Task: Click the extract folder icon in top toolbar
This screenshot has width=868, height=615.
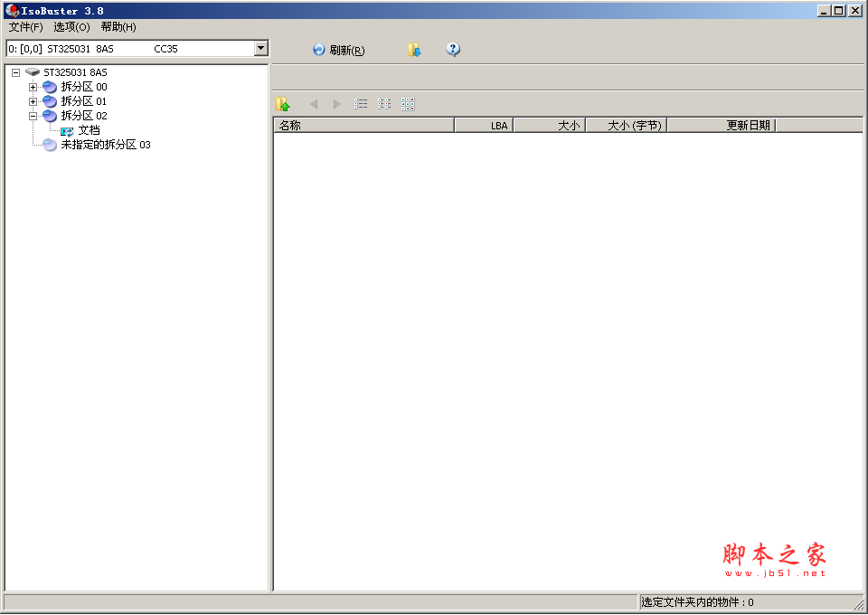Action: (414, 50)
